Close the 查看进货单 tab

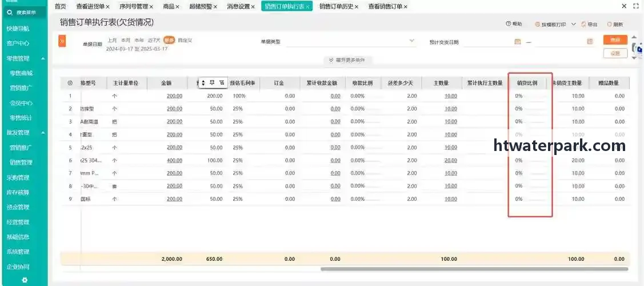click(107, 6)
